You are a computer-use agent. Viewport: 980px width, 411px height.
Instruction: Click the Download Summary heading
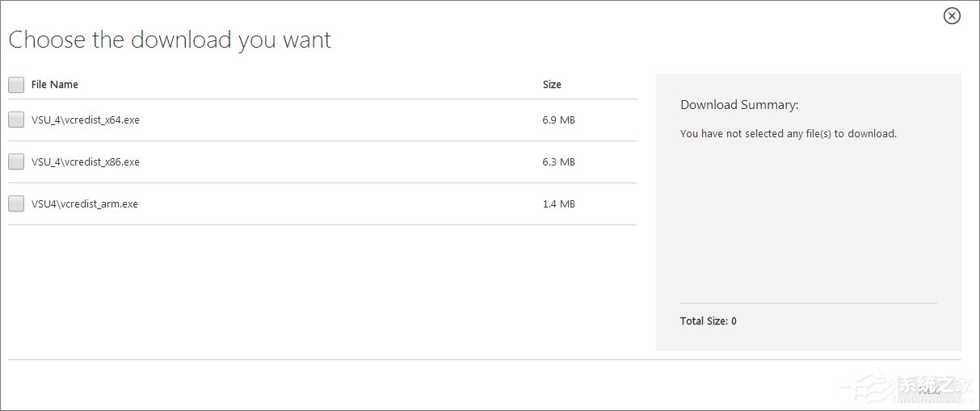point(739,105)
